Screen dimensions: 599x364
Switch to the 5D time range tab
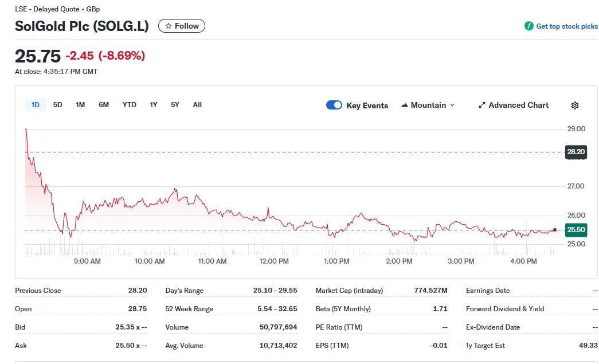57,105
